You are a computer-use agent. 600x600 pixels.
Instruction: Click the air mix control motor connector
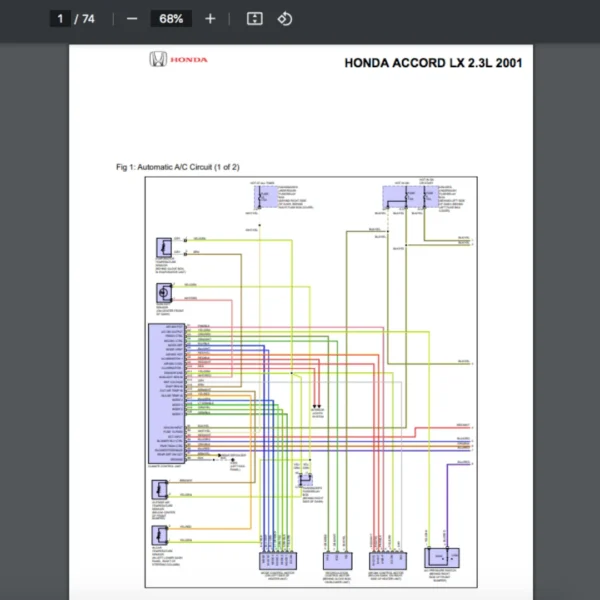pos(388,561)
